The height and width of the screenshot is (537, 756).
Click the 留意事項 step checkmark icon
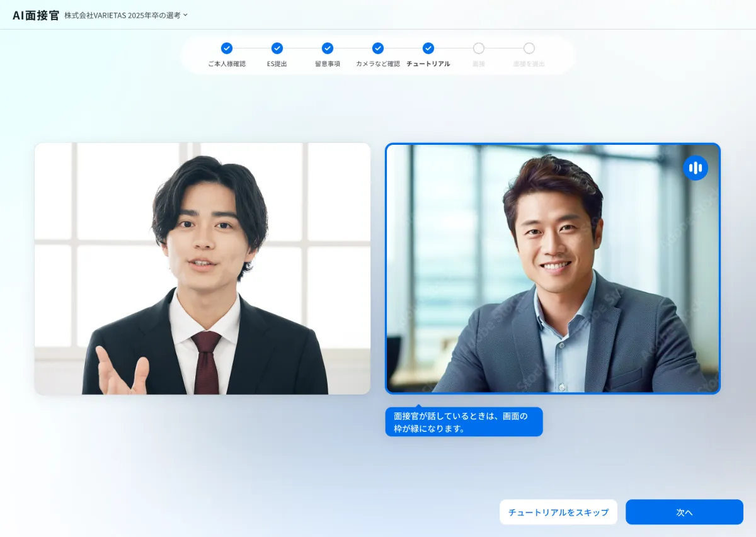pos(328,48)
